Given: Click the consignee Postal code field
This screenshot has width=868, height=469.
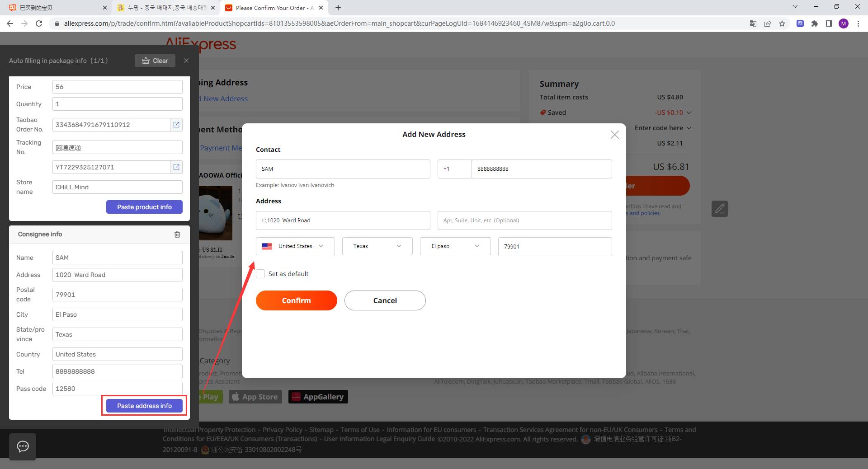Looking at the screenshot, I should [118, 295].
